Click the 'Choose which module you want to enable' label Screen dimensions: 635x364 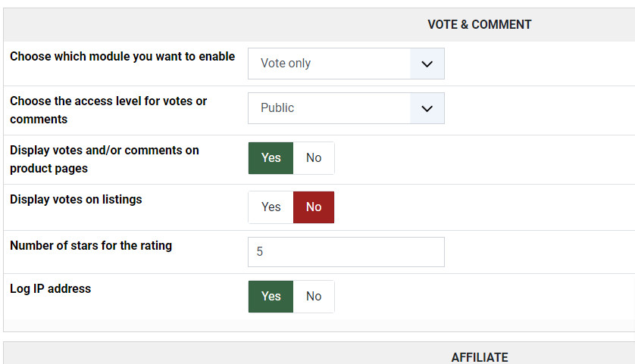click(122, 57)
